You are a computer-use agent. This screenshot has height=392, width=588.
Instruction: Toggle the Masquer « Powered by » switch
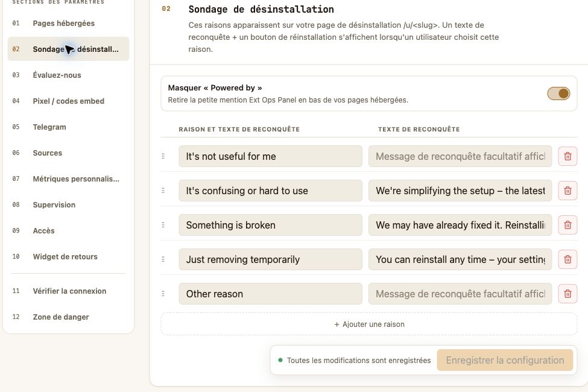tap(558, 93)
